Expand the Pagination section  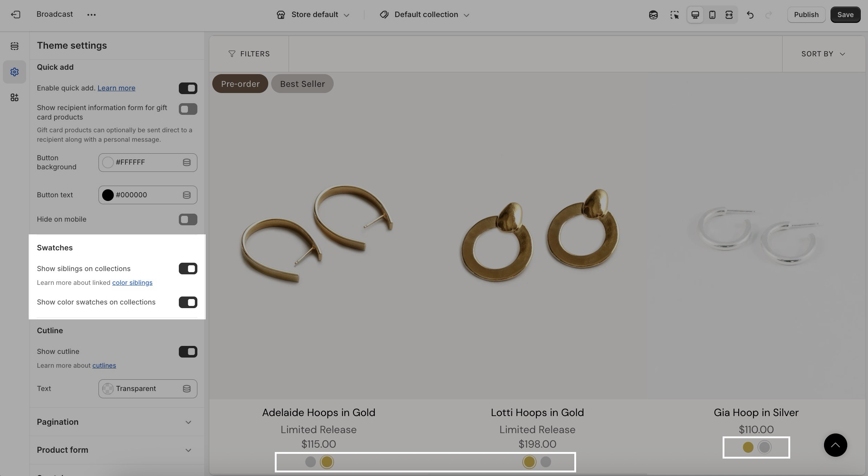coord(116,422)
